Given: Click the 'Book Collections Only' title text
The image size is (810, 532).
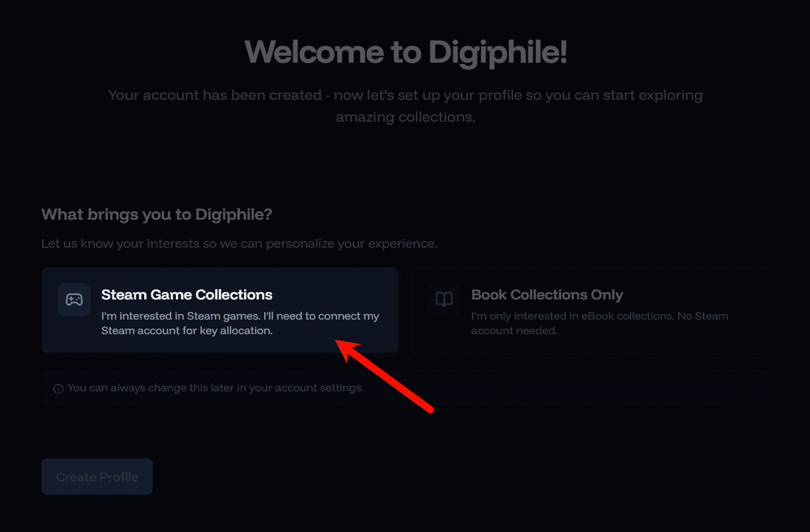Looking at the screenshot, I should pyautogui.click(x=547, y=295).
